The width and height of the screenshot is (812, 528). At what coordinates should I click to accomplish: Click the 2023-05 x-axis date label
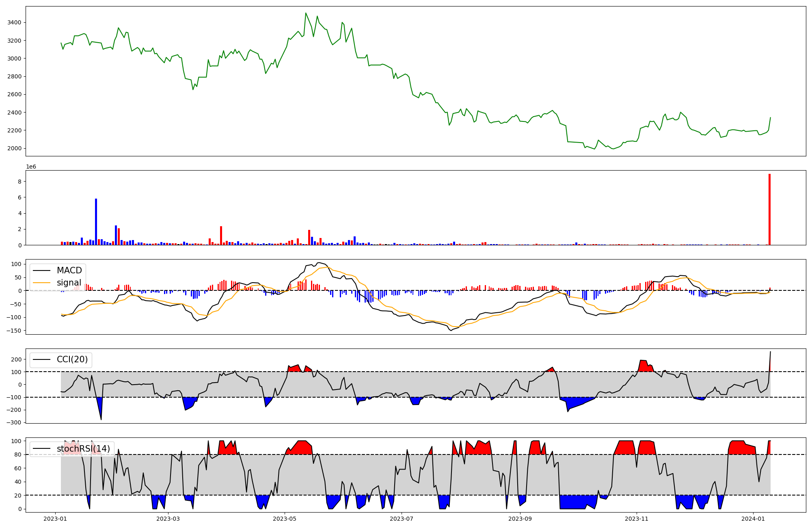[285, 519]
